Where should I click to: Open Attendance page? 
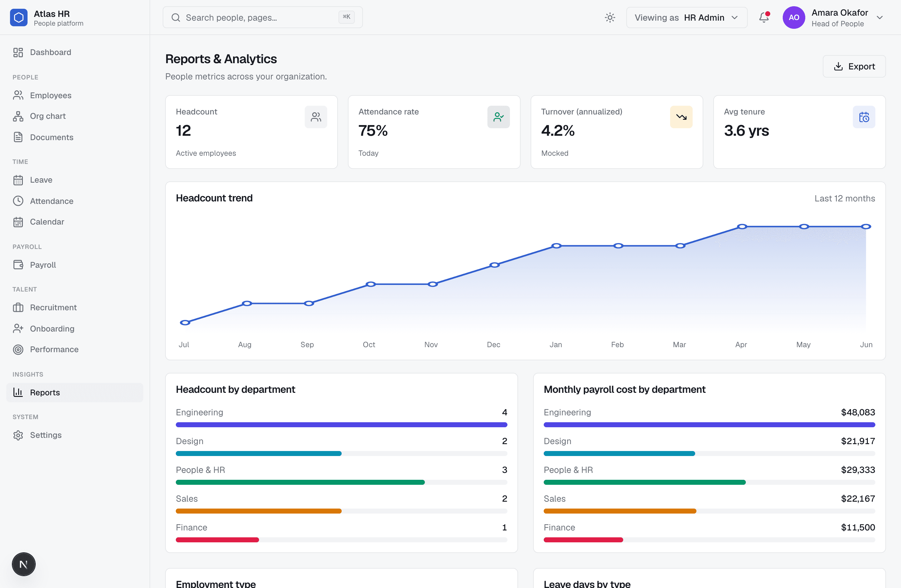pyautogui.click(x=74, y=201)
